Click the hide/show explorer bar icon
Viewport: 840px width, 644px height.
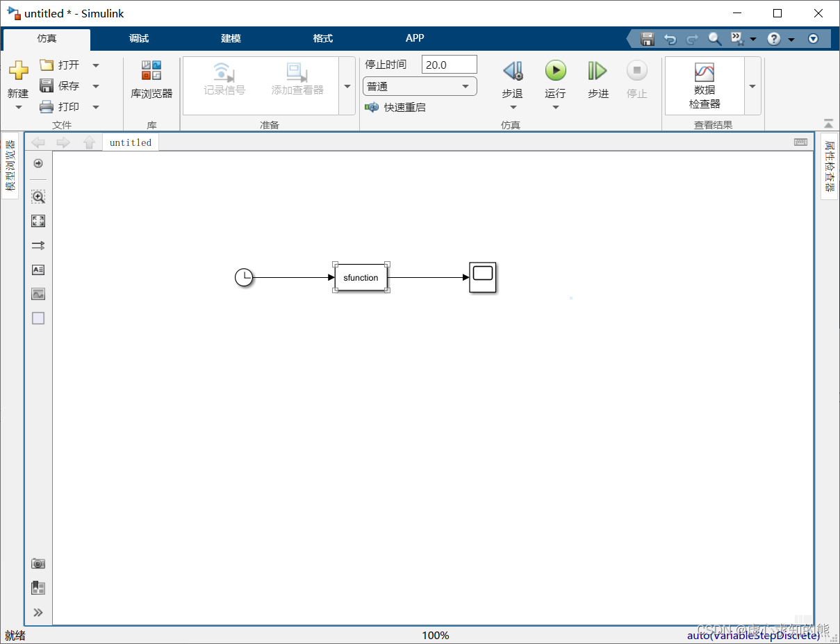tap(38, 163)
